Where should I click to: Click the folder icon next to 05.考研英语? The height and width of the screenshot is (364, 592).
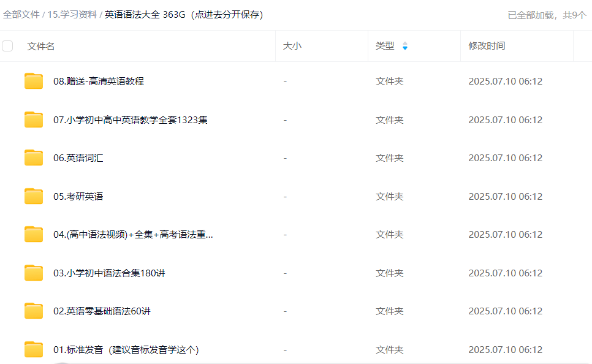pos(34,196)
